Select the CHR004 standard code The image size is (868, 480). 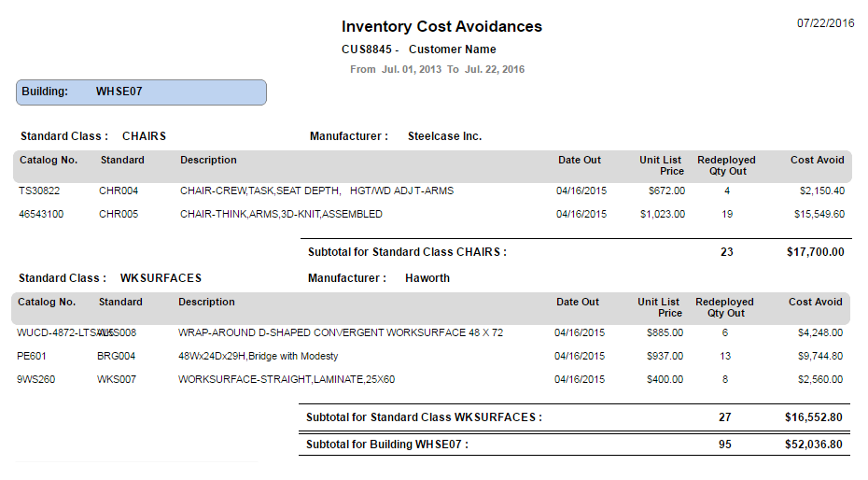(119, 191)
